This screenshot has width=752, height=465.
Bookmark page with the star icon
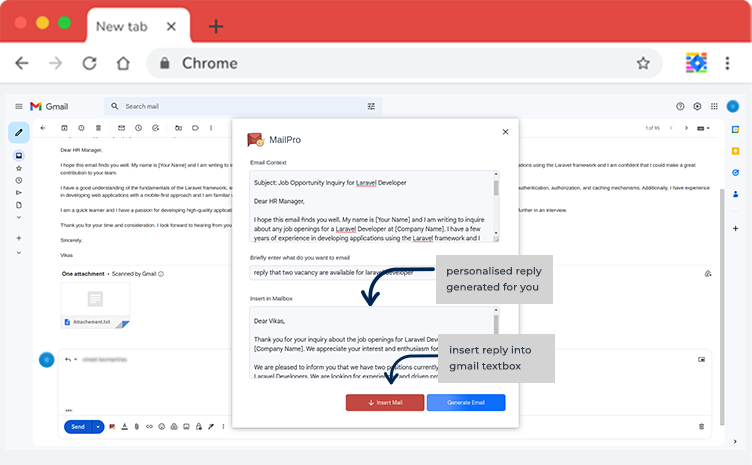point(643,63)
